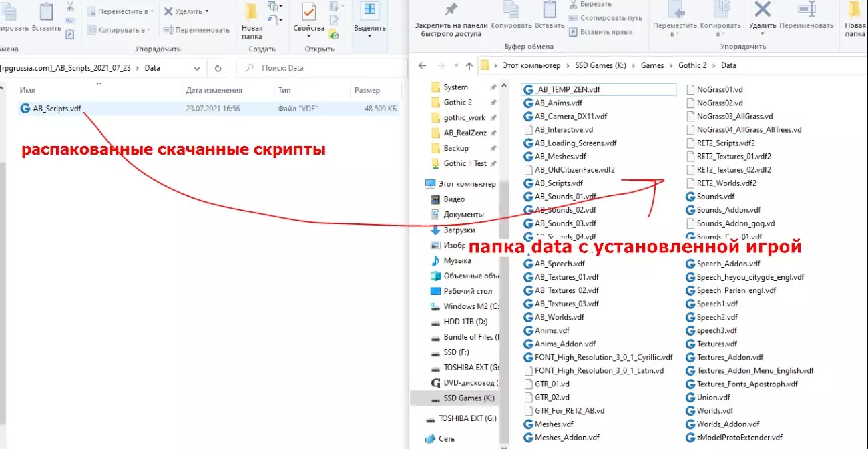This screenshot has width=868, height=449.
Task: Open the recent locations chevron beside Forward arrow
Action: click(x=457, y=66)
